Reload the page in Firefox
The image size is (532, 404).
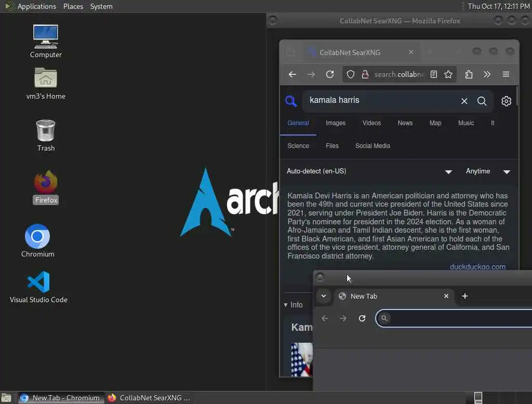(x=330, y=74)
